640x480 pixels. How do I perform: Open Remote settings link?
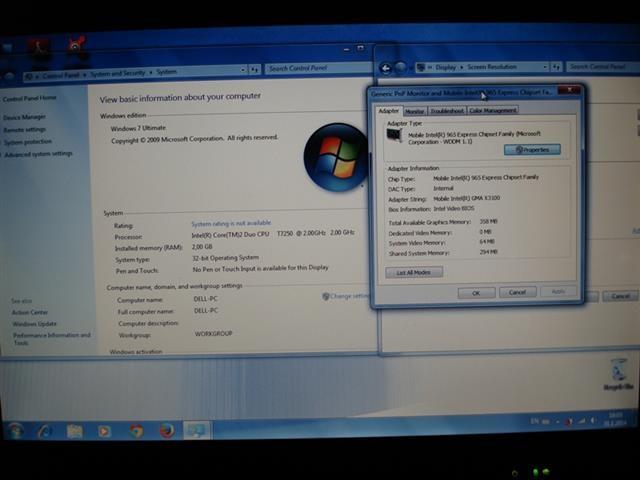pos(24,130)
